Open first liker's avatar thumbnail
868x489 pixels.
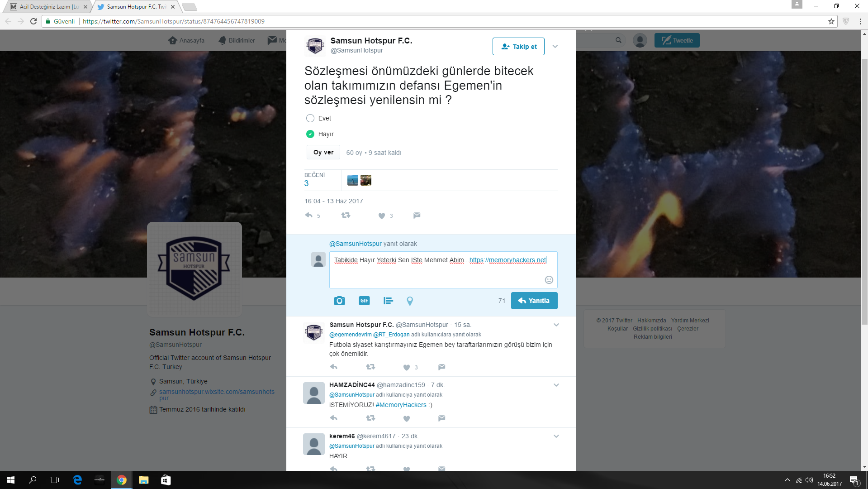pyautogui.click(x=353, y=180)
